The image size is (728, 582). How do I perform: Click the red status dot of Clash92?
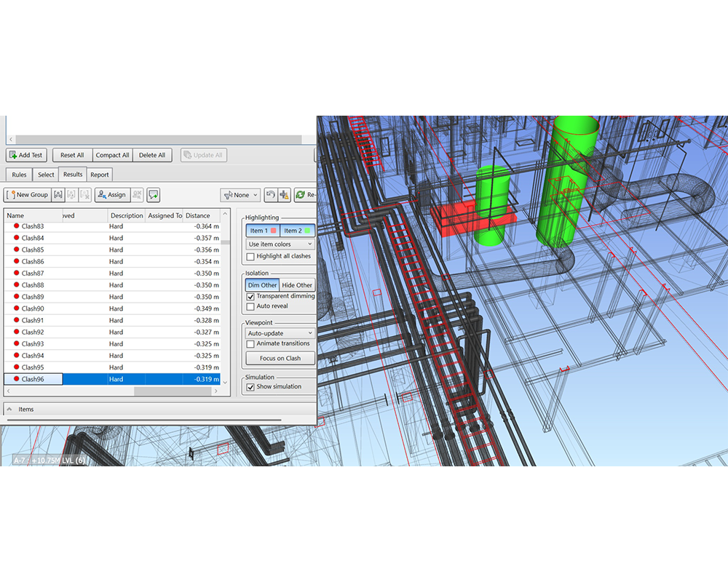coord(16,332)
